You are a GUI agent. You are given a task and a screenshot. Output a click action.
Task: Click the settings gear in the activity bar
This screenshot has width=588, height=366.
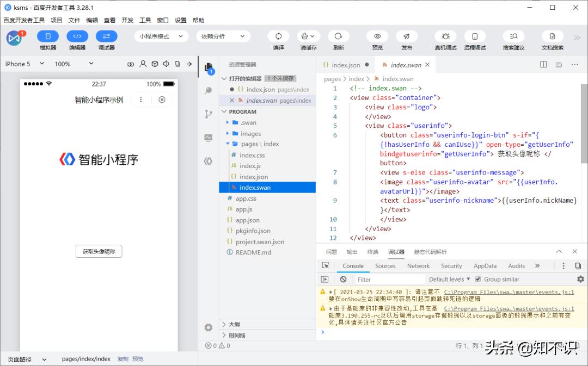coord(208,327)
